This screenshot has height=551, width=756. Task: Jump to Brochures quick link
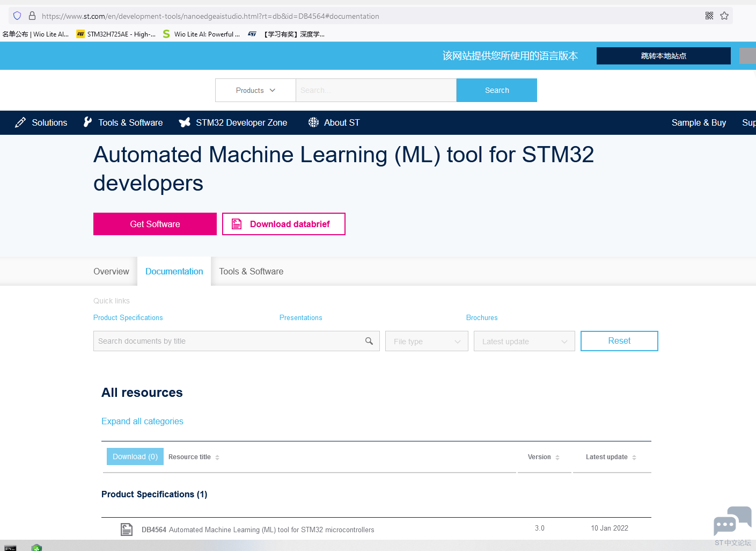pos(482,317)
